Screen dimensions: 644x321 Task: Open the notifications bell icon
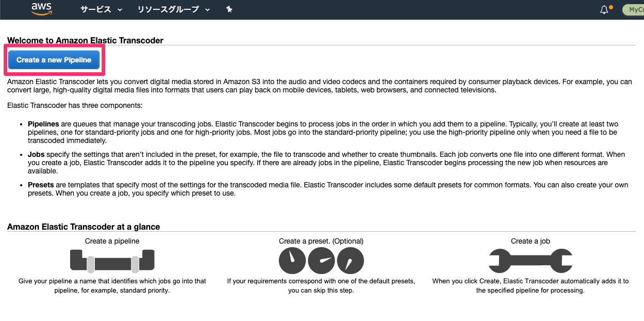pos(604,10)
